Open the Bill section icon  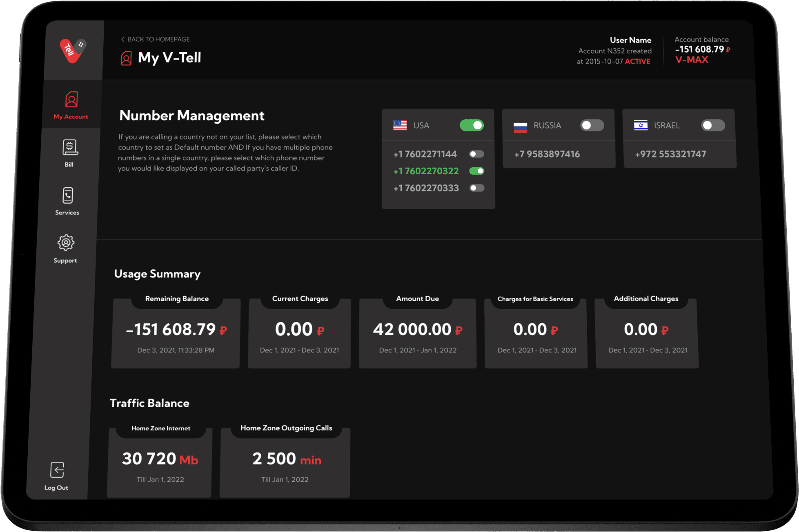[70, 148]
